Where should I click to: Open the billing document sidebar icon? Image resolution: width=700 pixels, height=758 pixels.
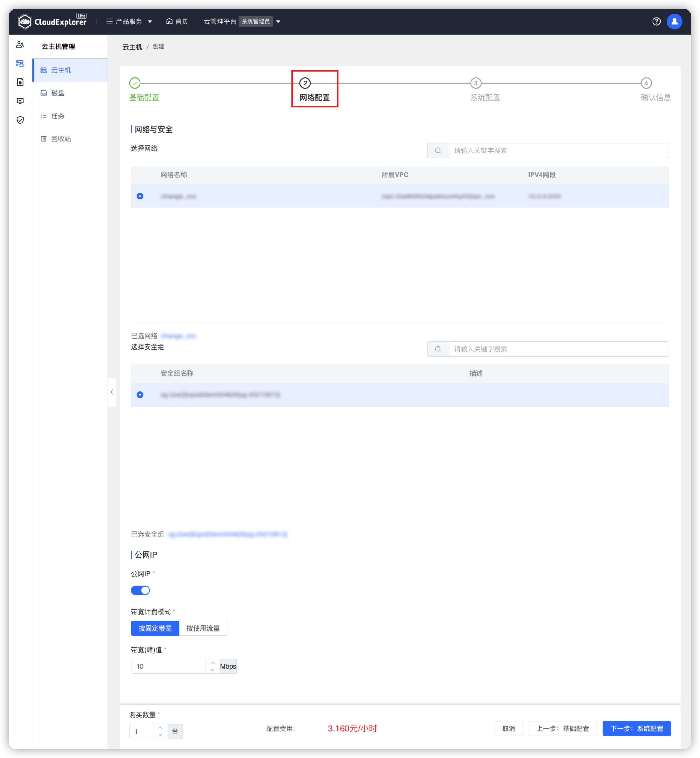(20, 82)
